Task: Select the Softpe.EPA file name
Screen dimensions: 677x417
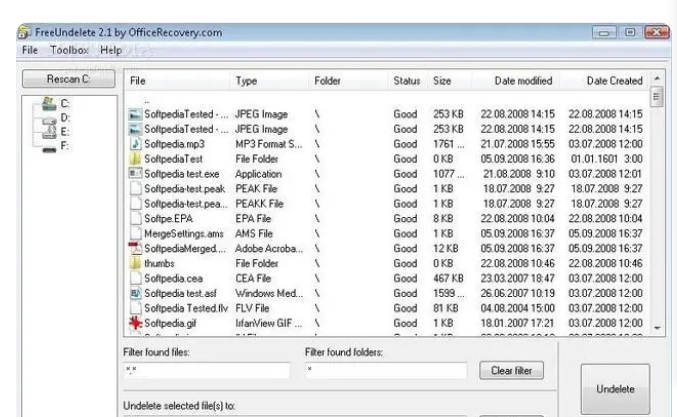Action: (x=168, y=218)
